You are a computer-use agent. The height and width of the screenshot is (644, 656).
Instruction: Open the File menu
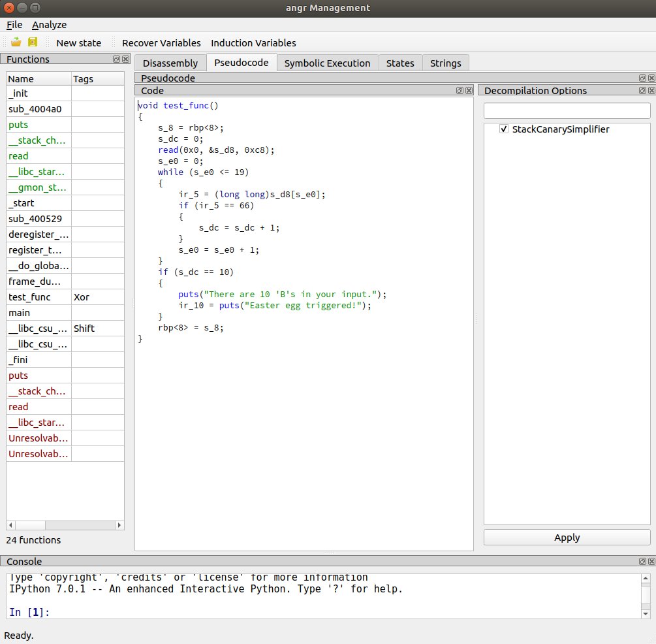coord(14,25)
